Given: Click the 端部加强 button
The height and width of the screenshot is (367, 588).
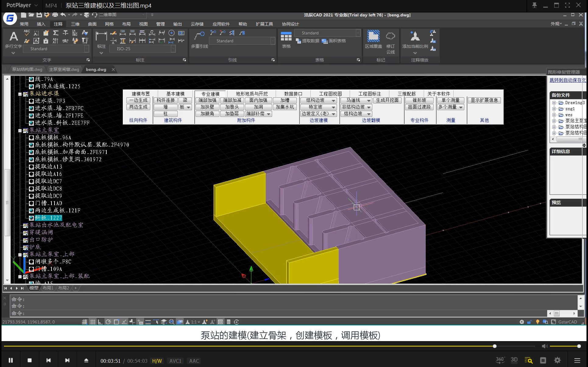Looking at the screenshot, I should click(x=207, y=100).
